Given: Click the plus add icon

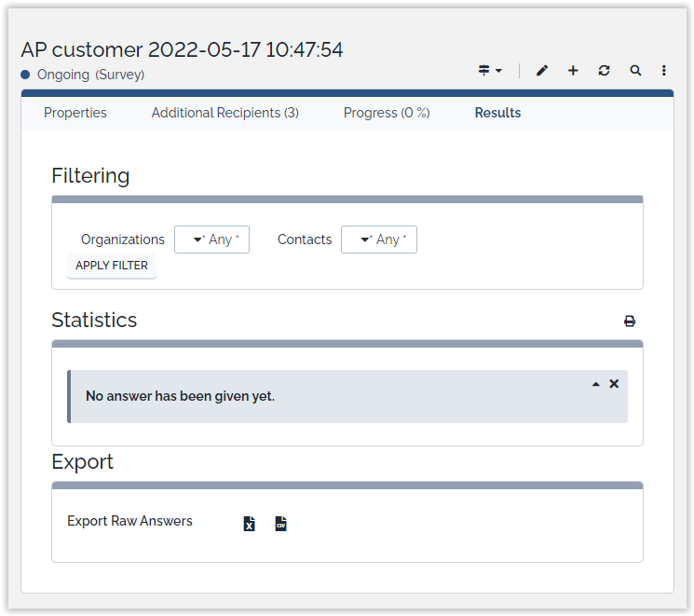Looking at the screenshot, I should pos(573,71).
